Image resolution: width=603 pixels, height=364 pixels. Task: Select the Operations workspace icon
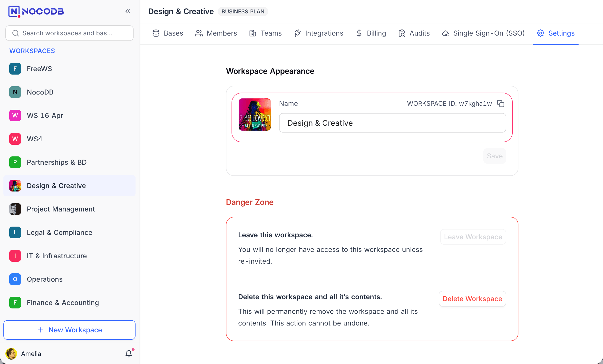coord(15,279)
